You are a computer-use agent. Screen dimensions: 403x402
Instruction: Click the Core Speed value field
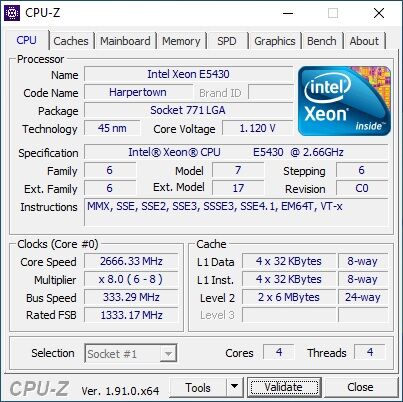click(131, 261)
